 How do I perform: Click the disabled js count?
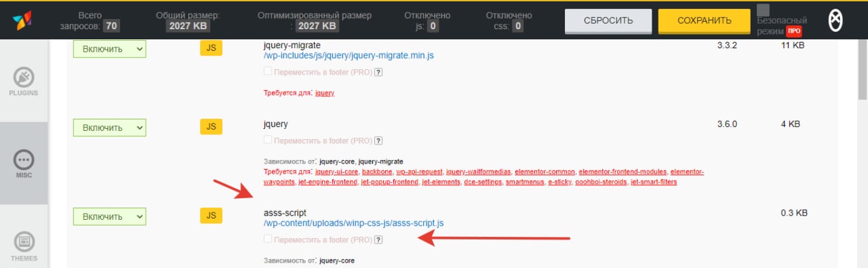[x=433, y=26]
